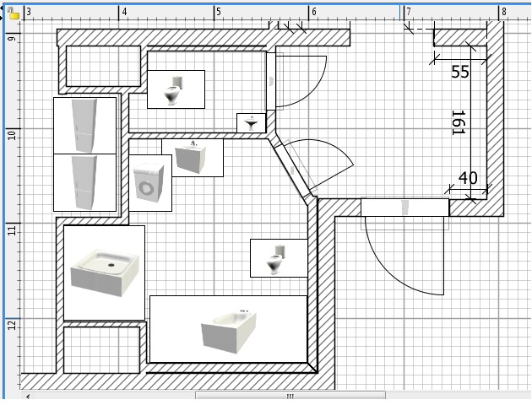Click the 161 vertical dimension label

point(458,122)
